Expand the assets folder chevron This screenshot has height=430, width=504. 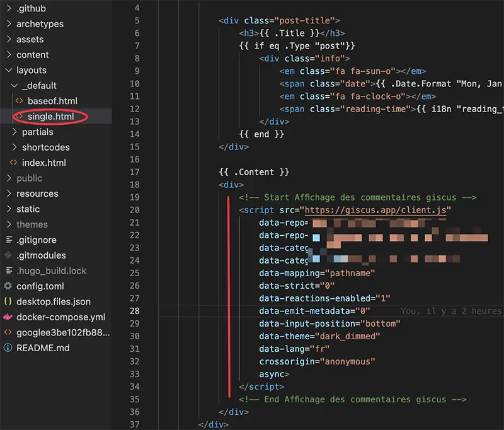coord(9,39)
